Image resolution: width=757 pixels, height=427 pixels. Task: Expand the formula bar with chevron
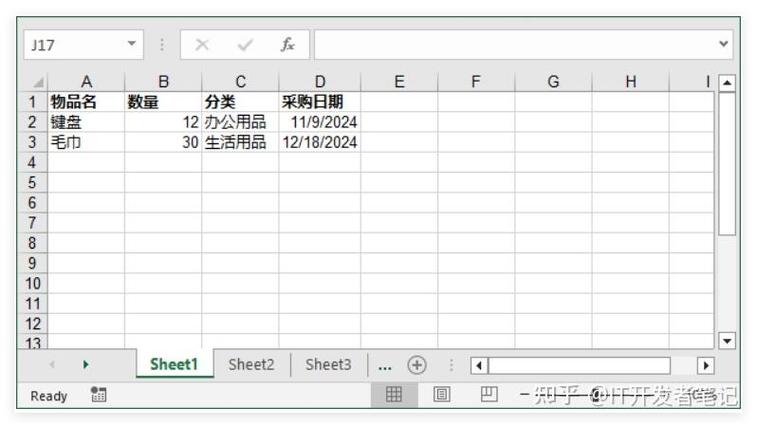(723, 44)
